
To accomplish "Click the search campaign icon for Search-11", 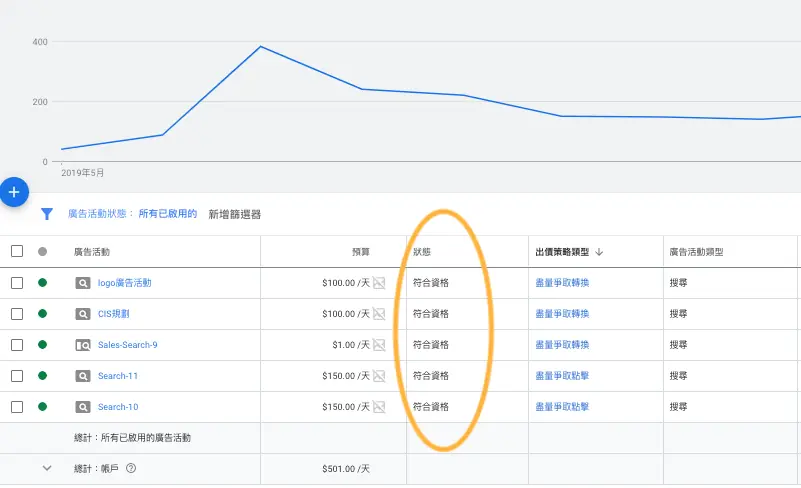I will click(83, 376).
